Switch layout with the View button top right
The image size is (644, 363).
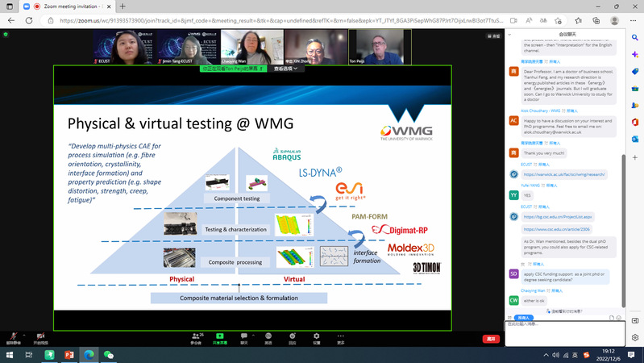click(493, 36)
